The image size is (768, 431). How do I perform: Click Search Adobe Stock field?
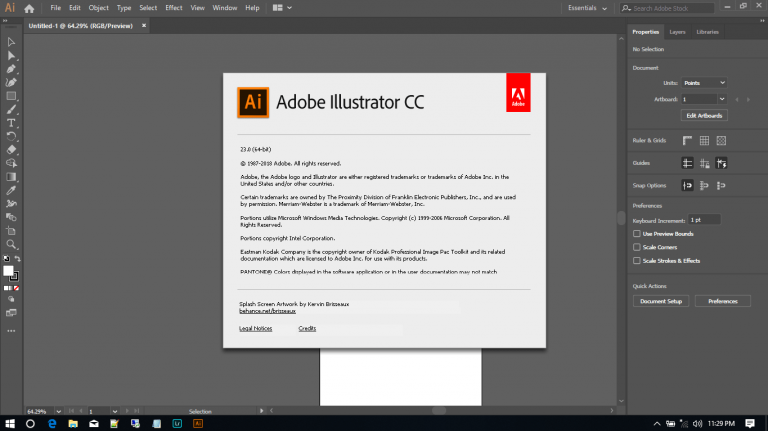[x=667, y=8]
